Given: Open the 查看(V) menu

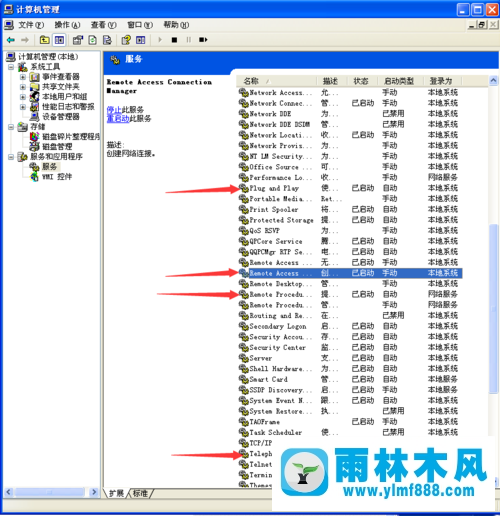Looking at the screenshot, I should pos(104,25).
